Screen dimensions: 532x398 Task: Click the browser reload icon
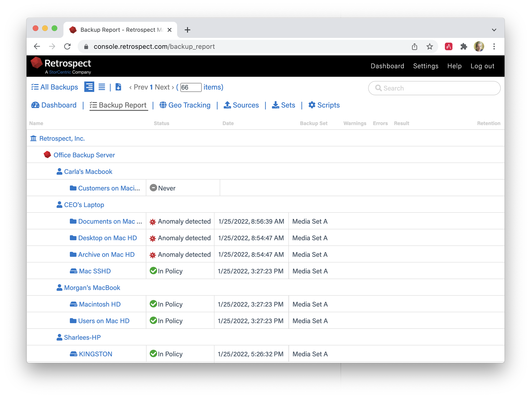[67, 46]
